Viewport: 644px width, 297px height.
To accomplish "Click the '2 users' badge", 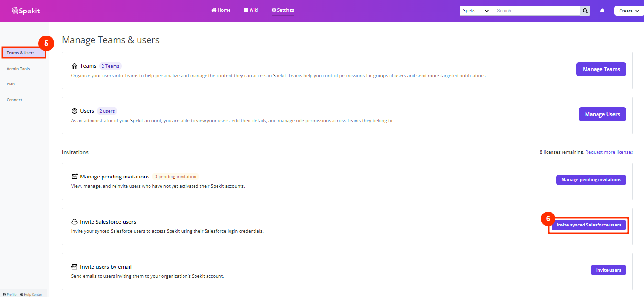I will point(107,111).
